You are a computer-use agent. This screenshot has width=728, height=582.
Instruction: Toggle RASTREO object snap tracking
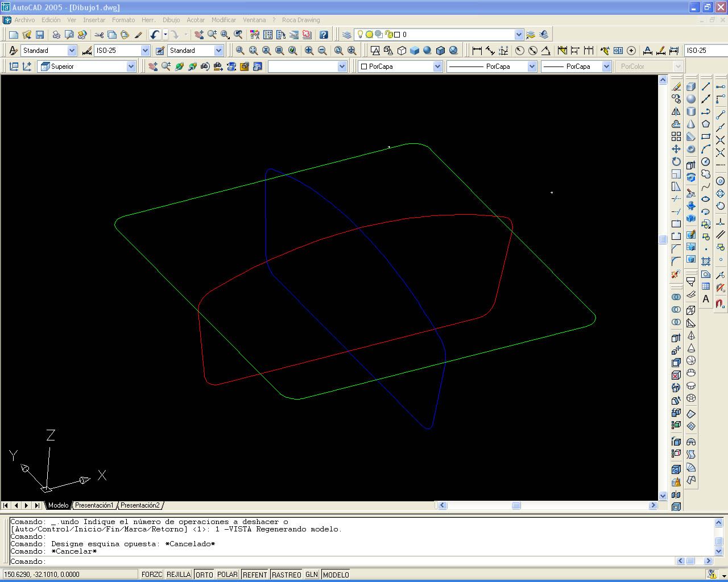click(287, 575)
